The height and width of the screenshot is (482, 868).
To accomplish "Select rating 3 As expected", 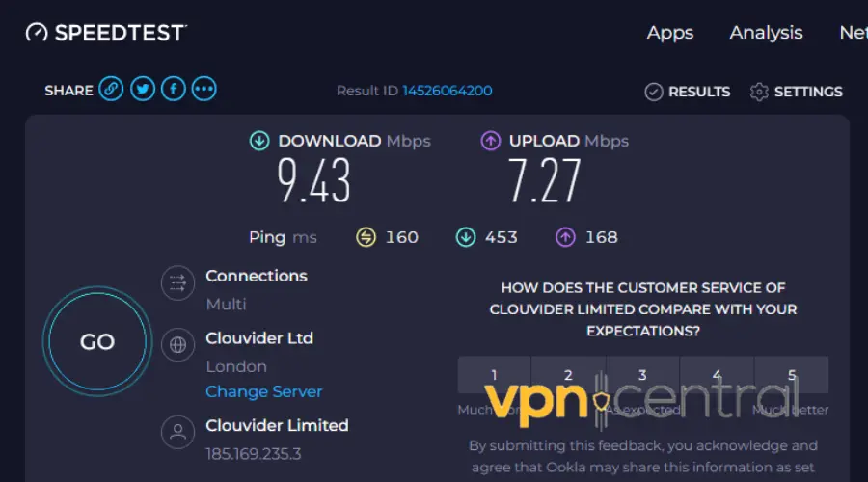I will pos(642,375).
